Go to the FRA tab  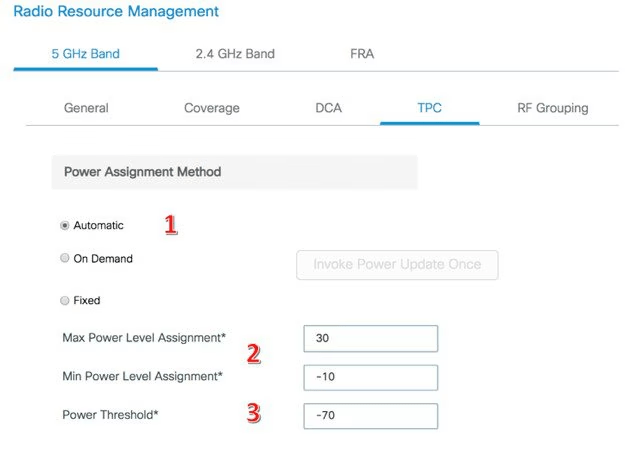[362, 53]
